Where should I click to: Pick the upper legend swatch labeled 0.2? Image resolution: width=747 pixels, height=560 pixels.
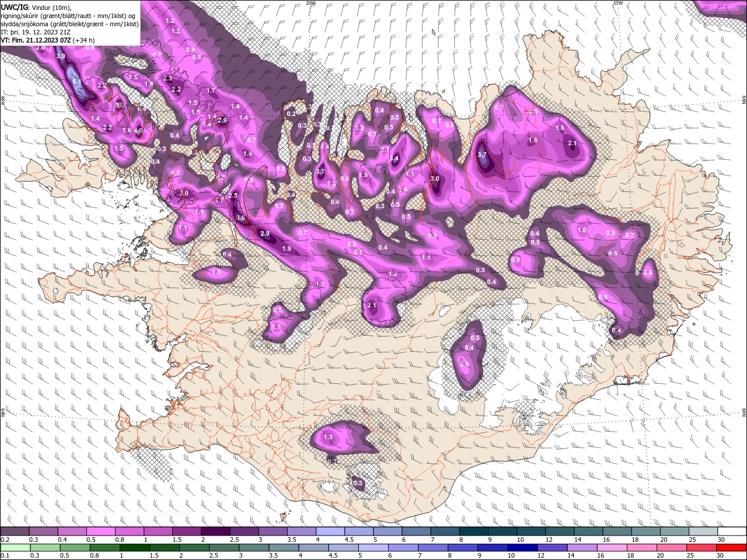[x=15, y=531]
